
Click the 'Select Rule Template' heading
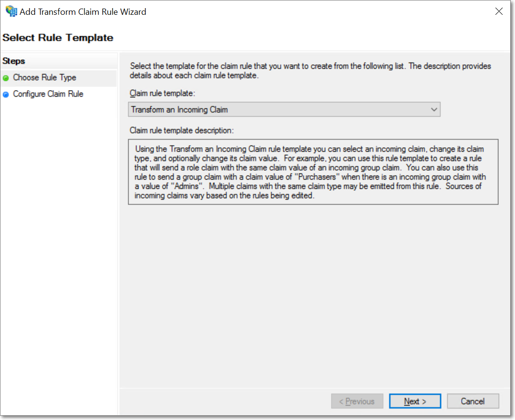click(58, 38)
